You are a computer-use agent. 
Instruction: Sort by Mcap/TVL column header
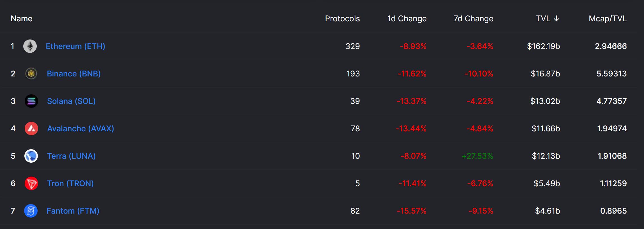(608, 18)
